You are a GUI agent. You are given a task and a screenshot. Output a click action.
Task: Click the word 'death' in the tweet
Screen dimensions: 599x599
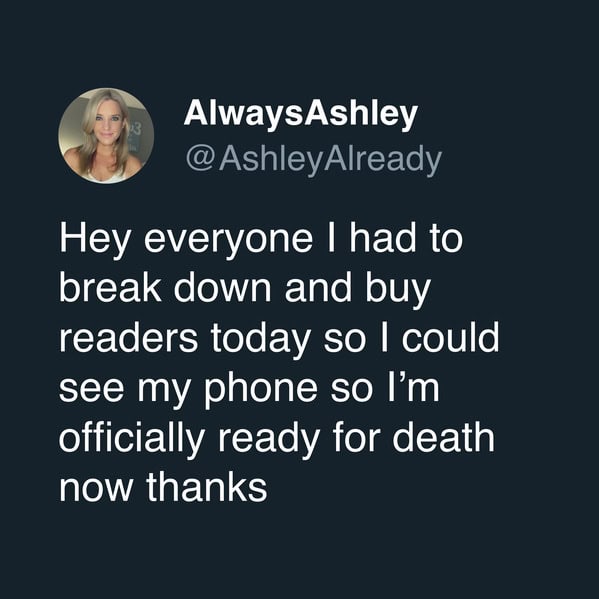pos(444,437)
